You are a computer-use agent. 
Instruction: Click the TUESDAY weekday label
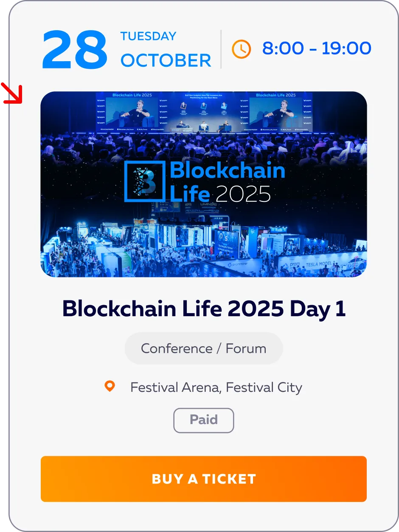coord(148,36)
